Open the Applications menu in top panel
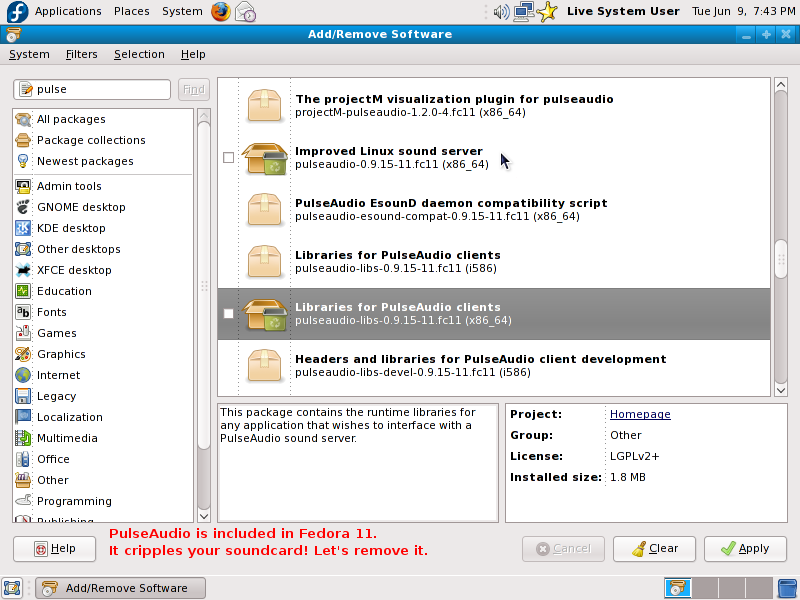This screenshot has width=800, height=600. coord(68,11)
